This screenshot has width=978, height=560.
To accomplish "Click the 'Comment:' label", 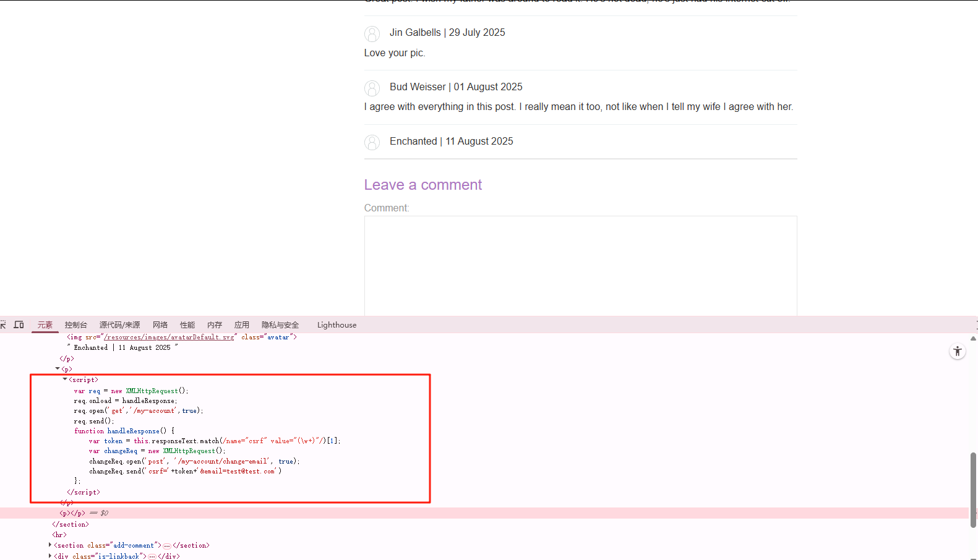I will (x=387, y=208).
